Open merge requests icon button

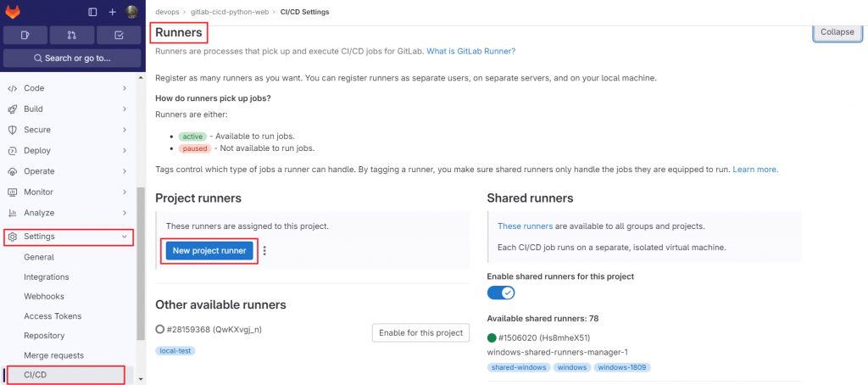[71, 35]
